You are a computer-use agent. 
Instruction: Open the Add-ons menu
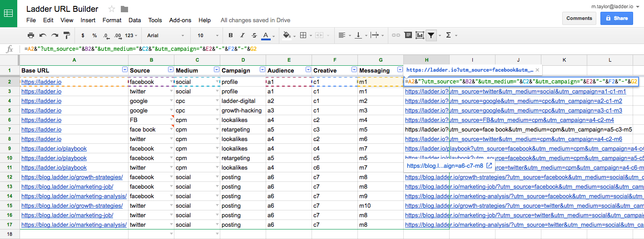tap(180, 20)
